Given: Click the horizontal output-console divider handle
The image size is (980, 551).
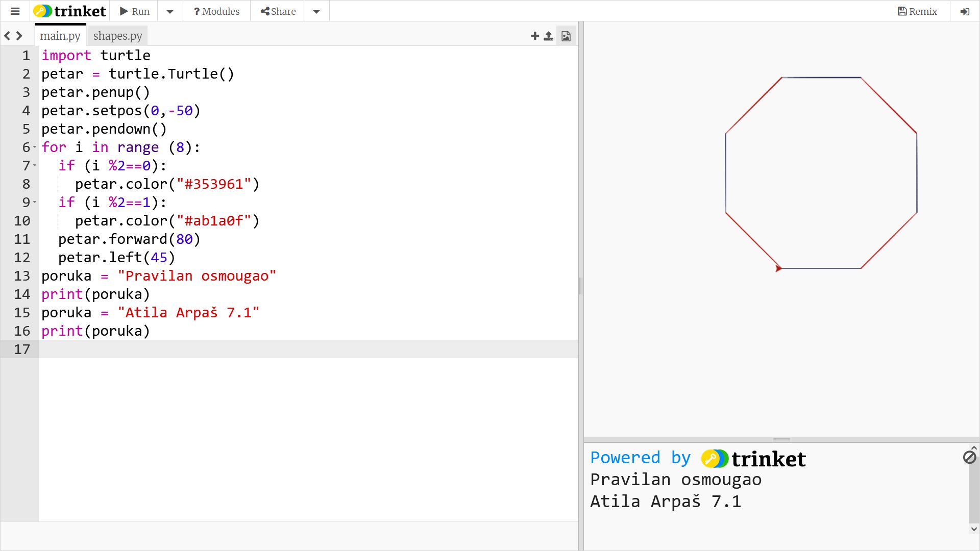Looking at the screenshot, I should pyautogui.click(x=781, y=439).
